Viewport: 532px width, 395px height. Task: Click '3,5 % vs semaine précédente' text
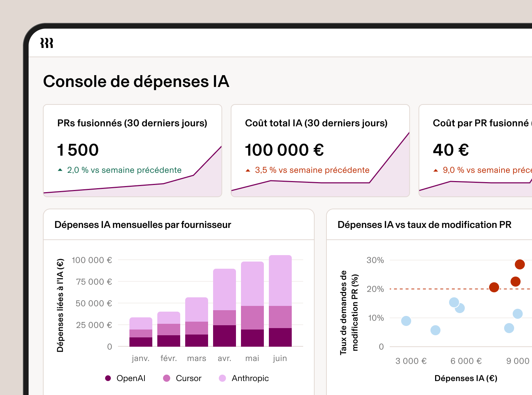pyautogui.click(x=312, y=170)
